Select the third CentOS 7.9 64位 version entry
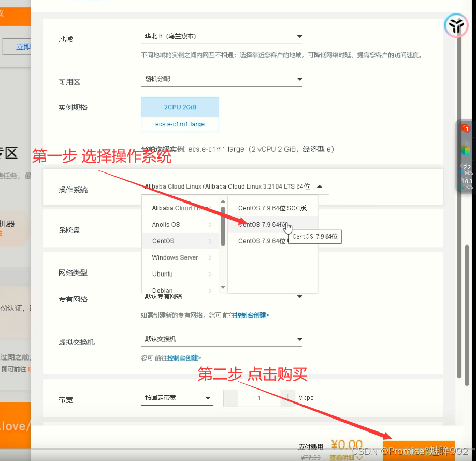The image size is (476, 461). [262, 241]
